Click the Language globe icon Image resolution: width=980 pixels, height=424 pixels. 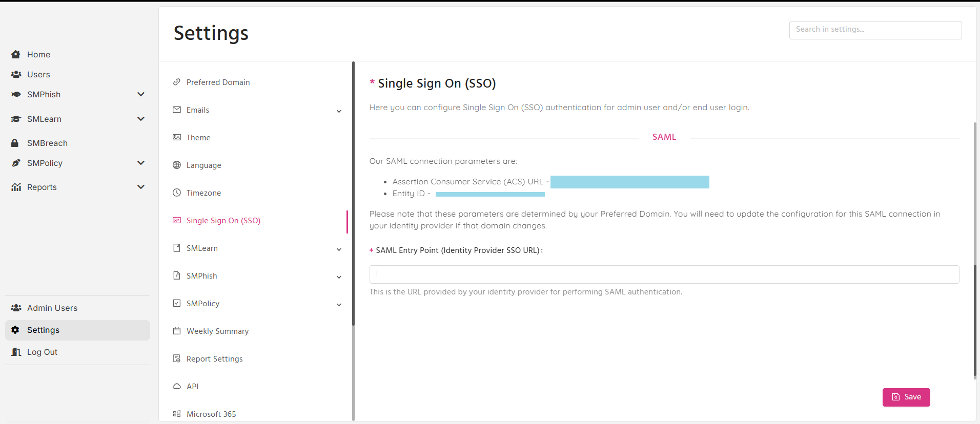(x=177, y=165)
